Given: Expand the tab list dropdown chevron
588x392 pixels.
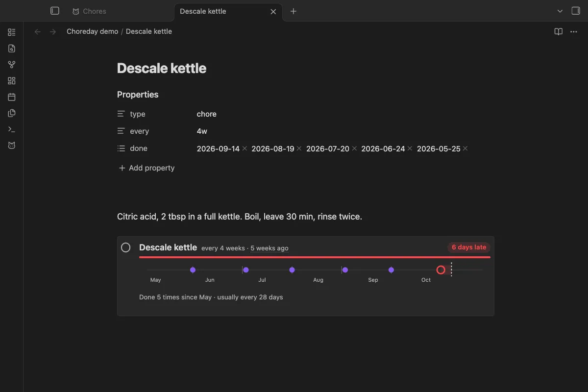Looking at the screenshot, I should pos(560,11).
